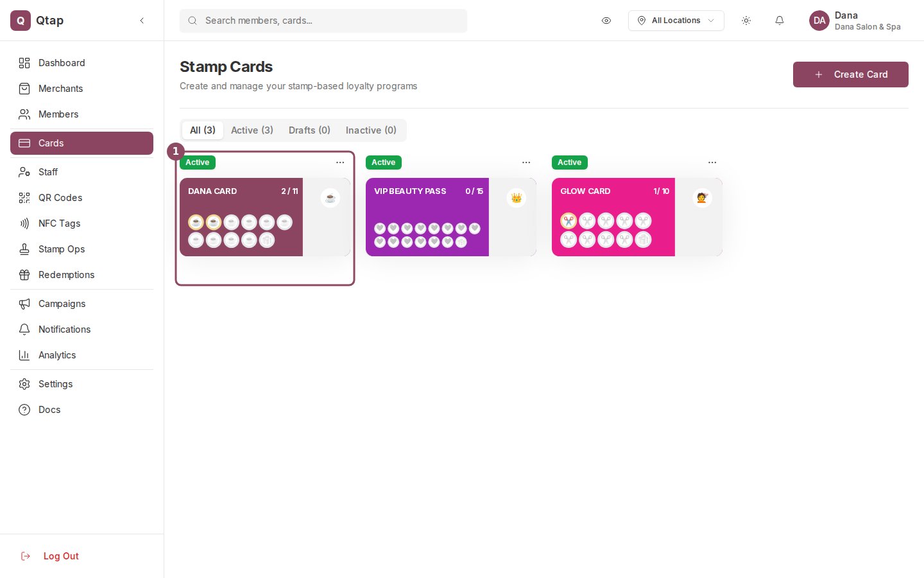Click the Log Out arrow icon
924x578 pixels.
pyautogui.click(x=26, y=556)
